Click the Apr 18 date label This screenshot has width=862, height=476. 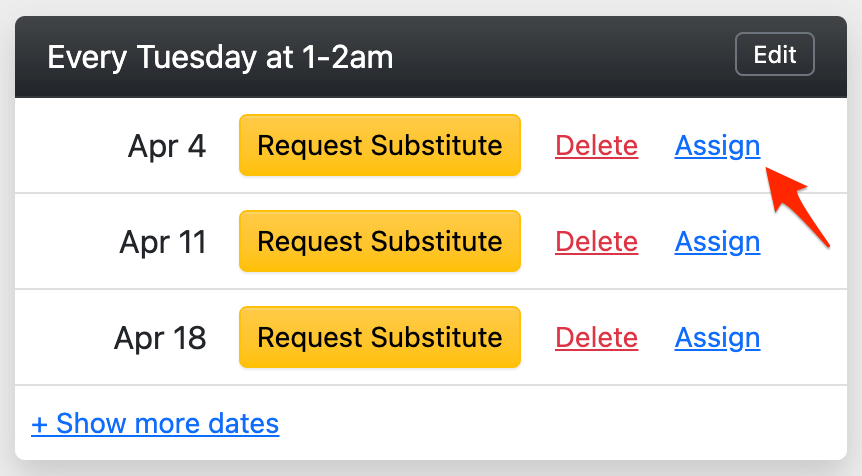160,338
